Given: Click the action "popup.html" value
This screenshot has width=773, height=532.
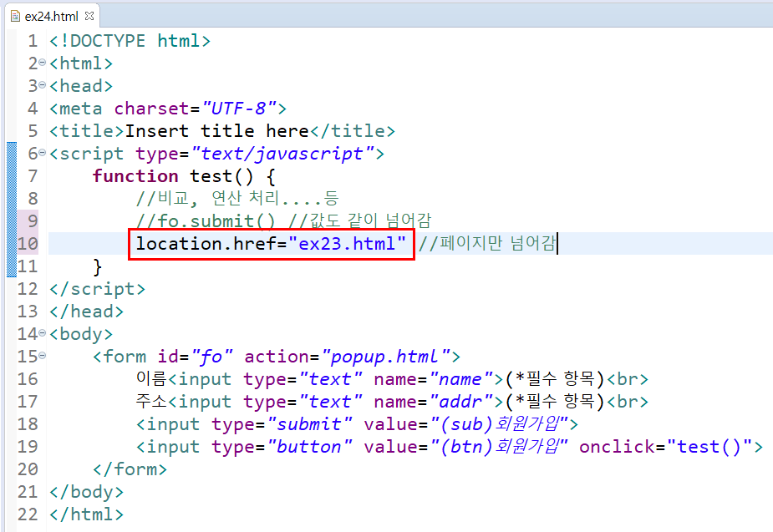Looking at the screenshot, I should [x=385, y=357].
